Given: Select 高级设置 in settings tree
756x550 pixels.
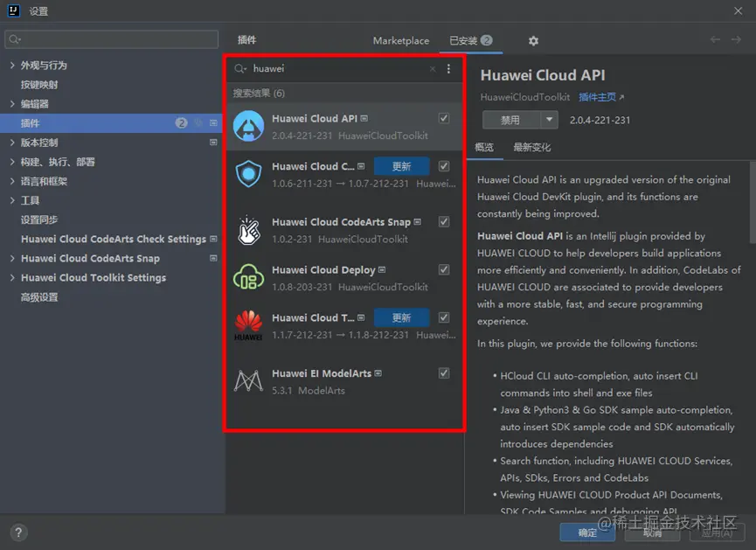Looking at the screenshot, I should [39, 296].
